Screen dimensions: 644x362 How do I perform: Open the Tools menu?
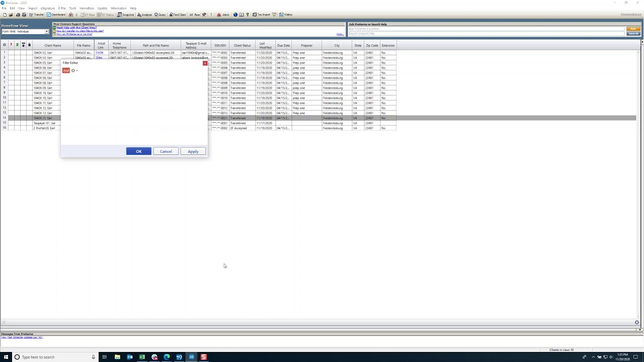click(73, 9)
